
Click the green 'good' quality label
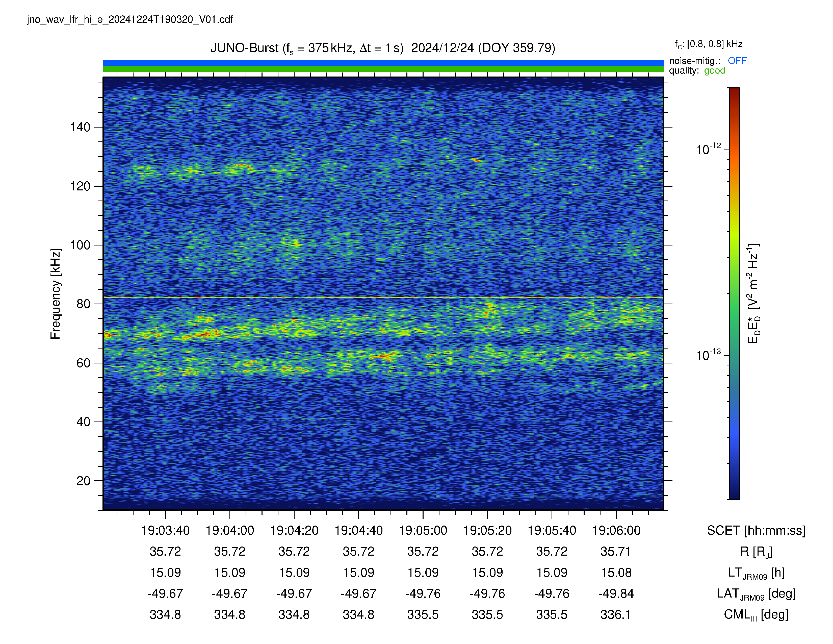click(x=714, y=70)
